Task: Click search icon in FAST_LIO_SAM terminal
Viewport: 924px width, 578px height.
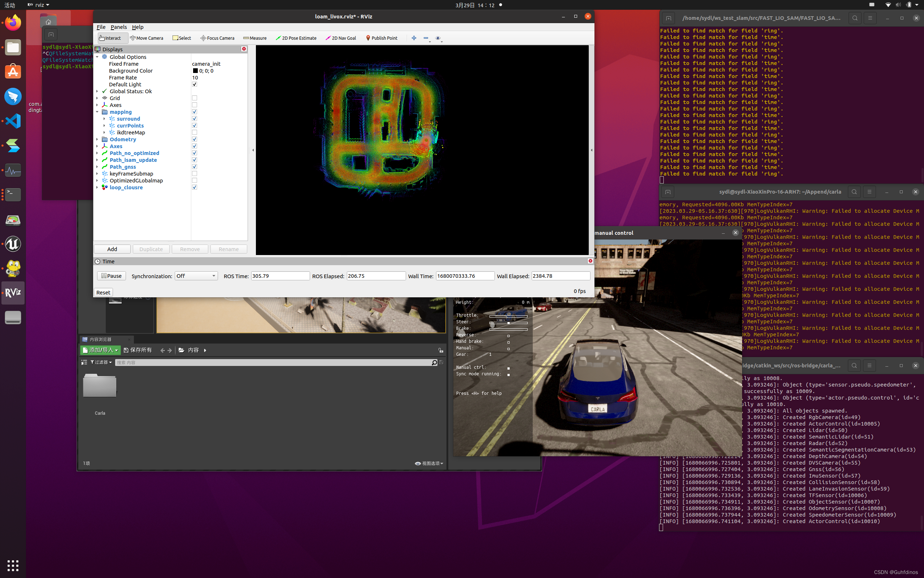Action: point(855,18)
